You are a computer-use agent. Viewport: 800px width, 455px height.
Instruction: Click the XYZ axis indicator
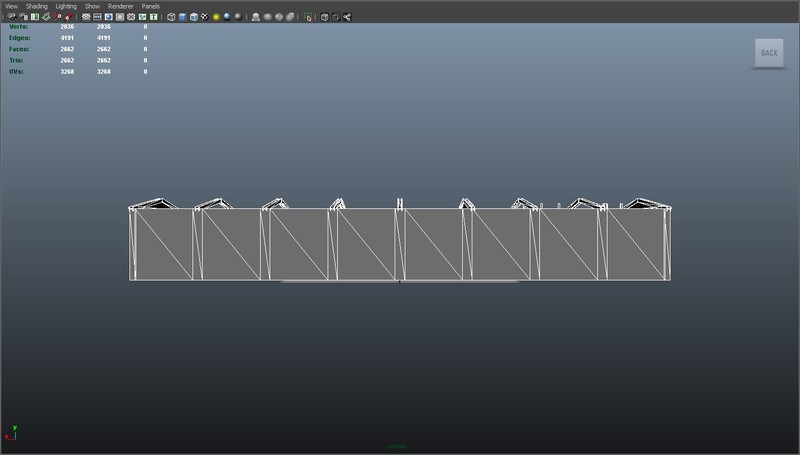click(x=11, y=432)
